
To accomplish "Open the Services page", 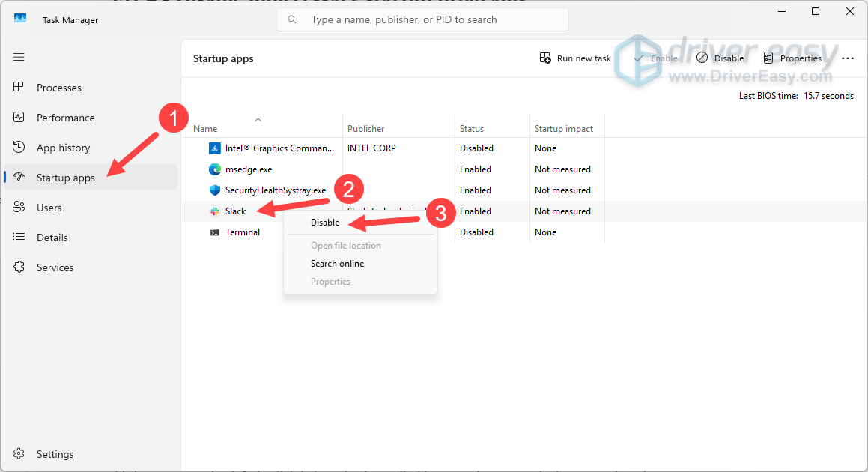I will [55, 267].
